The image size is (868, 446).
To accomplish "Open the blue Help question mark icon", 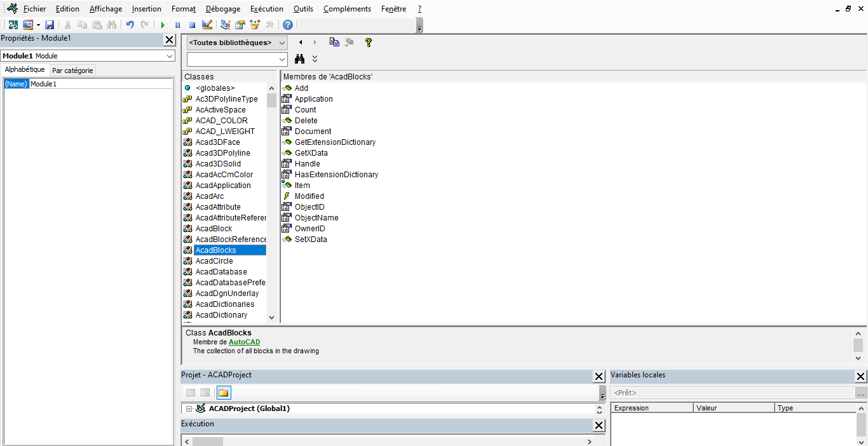I will point(288,25).
